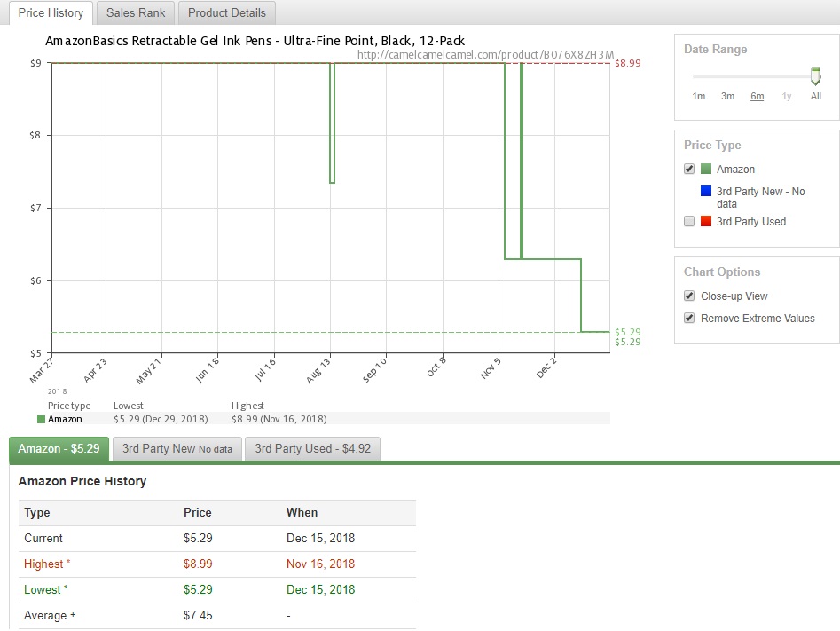Click the red 3rd Party Used swatch

pyautogui.click(x=706, y=221)
